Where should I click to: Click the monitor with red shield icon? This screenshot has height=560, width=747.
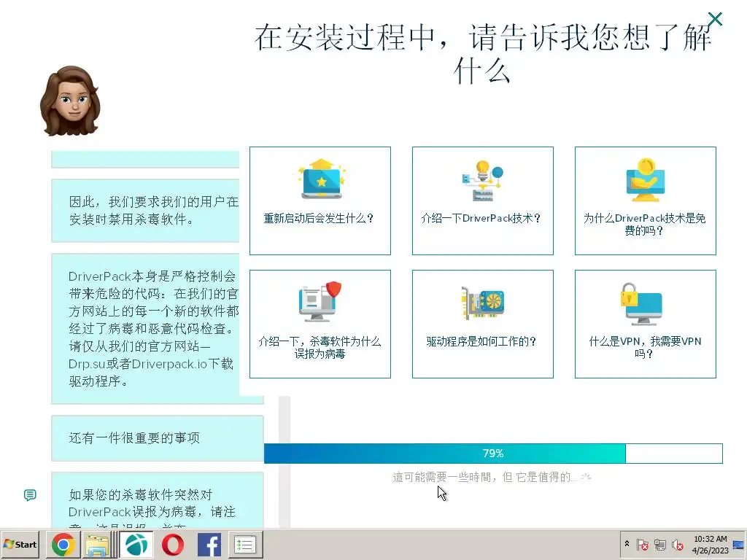click(x=320, y=301)
